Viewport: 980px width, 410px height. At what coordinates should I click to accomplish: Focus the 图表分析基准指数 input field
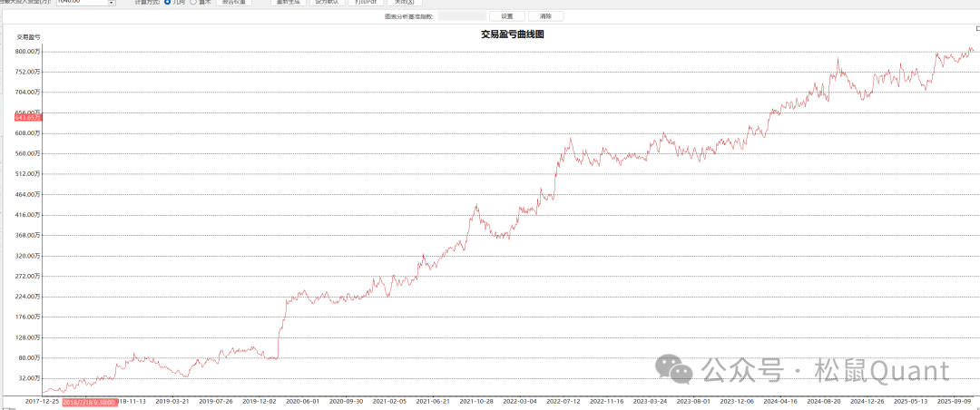[461, 16]
